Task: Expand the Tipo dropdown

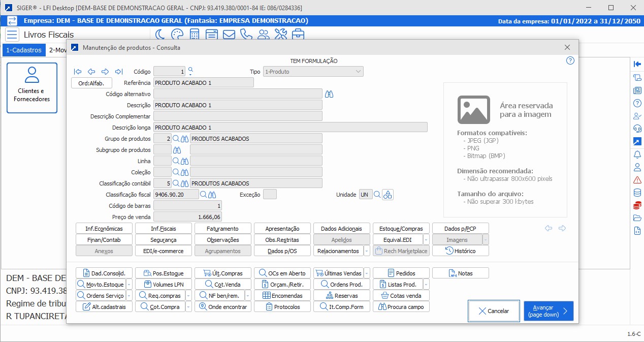Action: coord(358,72)
